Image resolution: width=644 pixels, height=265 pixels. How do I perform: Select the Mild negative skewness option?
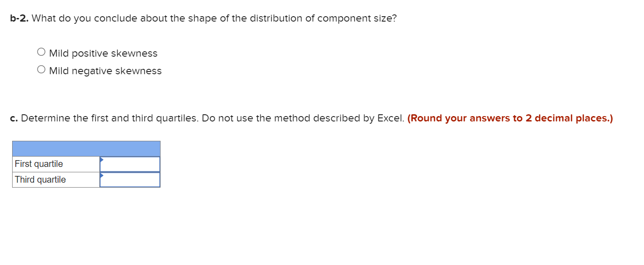(41, 69)
